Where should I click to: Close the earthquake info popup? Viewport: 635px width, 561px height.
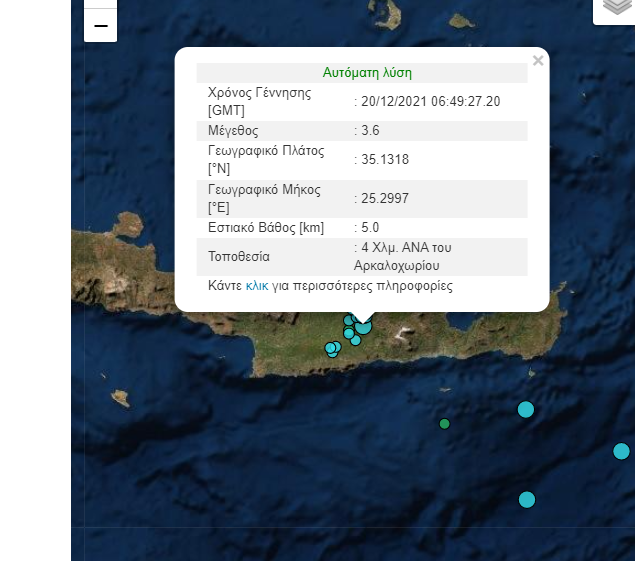(x=538, y=61)
